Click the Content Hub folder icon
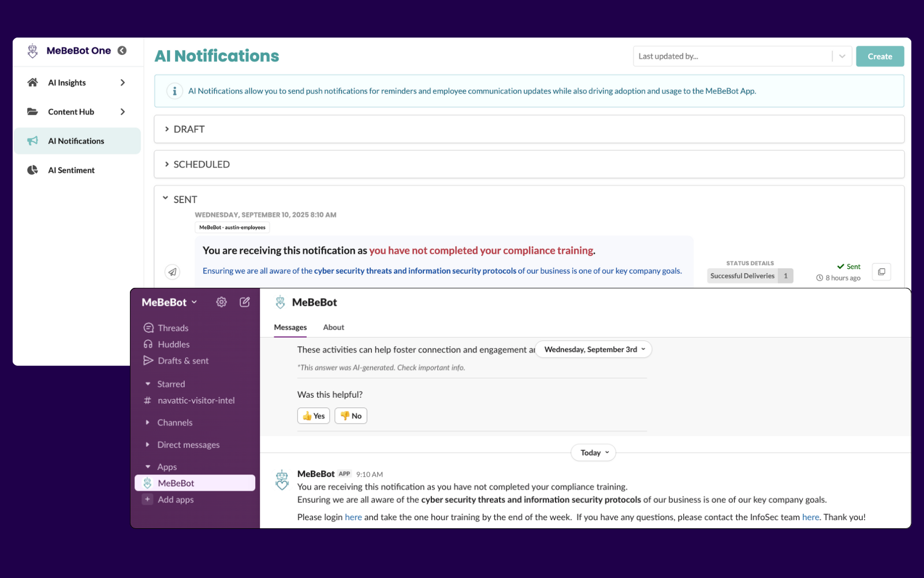The width and height of the screenshot is (924, 578). pyautogui.click(x=33, y=112)
